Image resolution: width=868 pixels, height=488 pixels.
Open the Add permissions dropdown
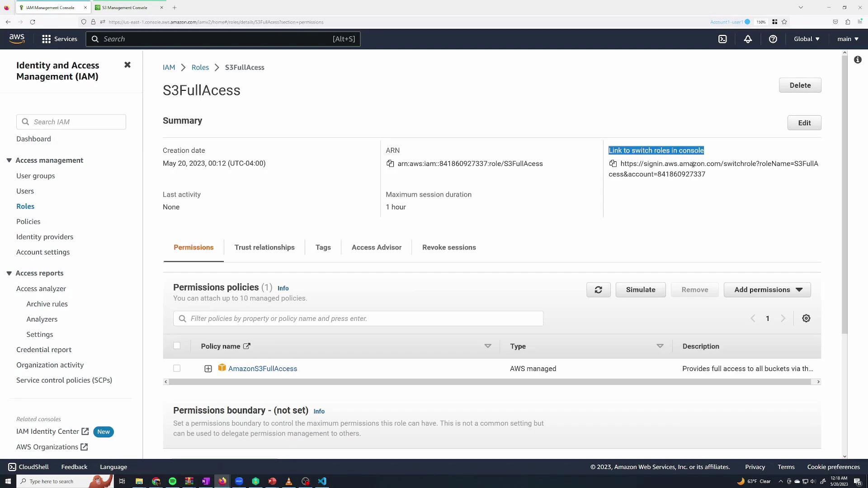pos(767,290)
